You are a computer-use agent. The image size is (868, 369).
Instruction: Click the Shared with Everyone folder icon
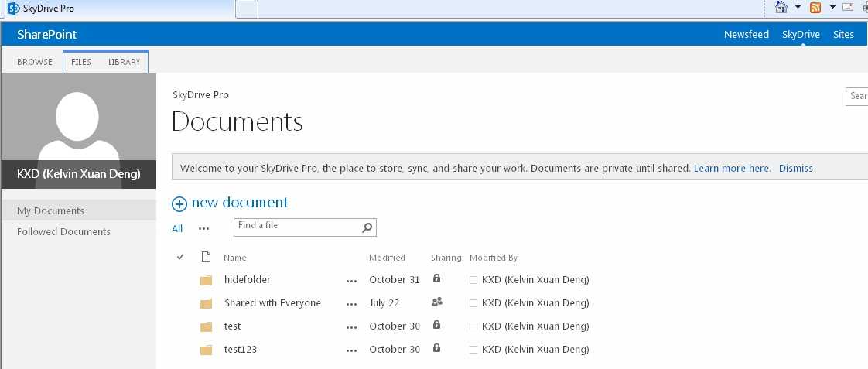click(x=206, y=304)
